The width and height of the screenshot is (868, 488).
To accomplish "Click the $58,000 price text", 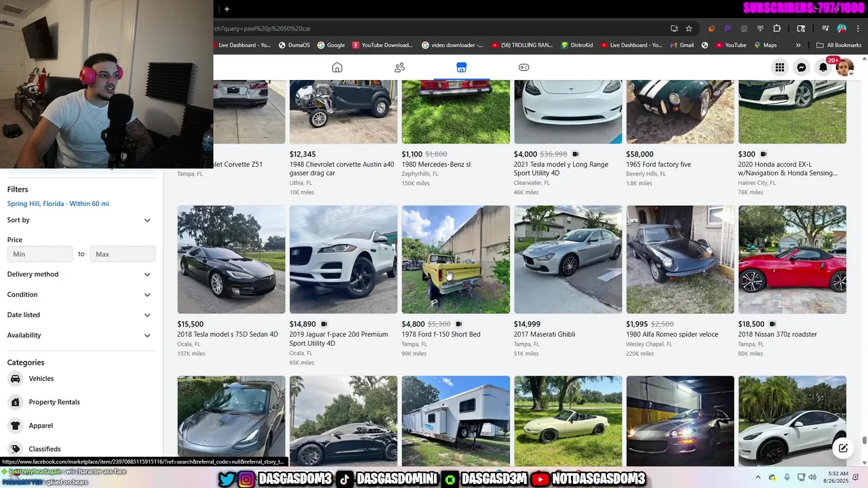I will [x=639, y=155].
